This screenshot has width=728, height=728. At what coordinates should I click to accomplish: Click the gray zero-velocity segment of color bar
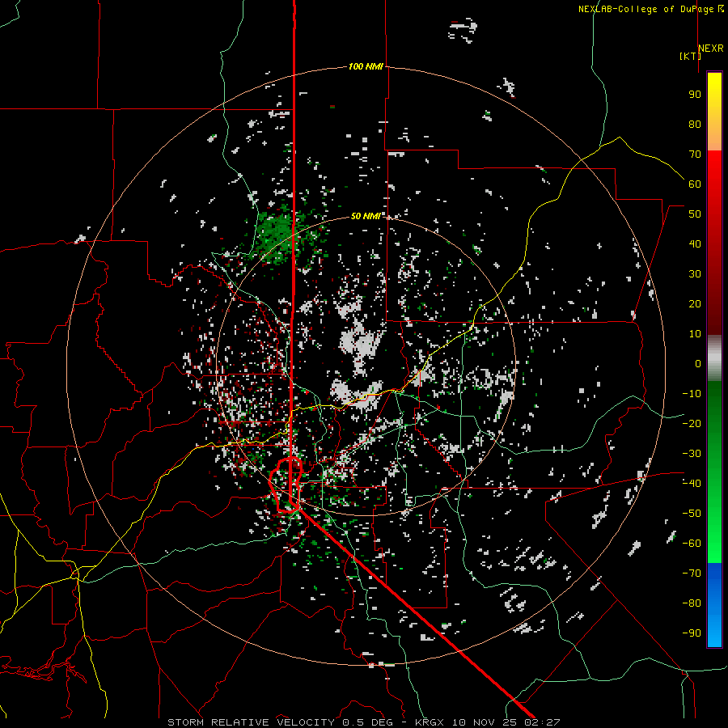point(714,358)
